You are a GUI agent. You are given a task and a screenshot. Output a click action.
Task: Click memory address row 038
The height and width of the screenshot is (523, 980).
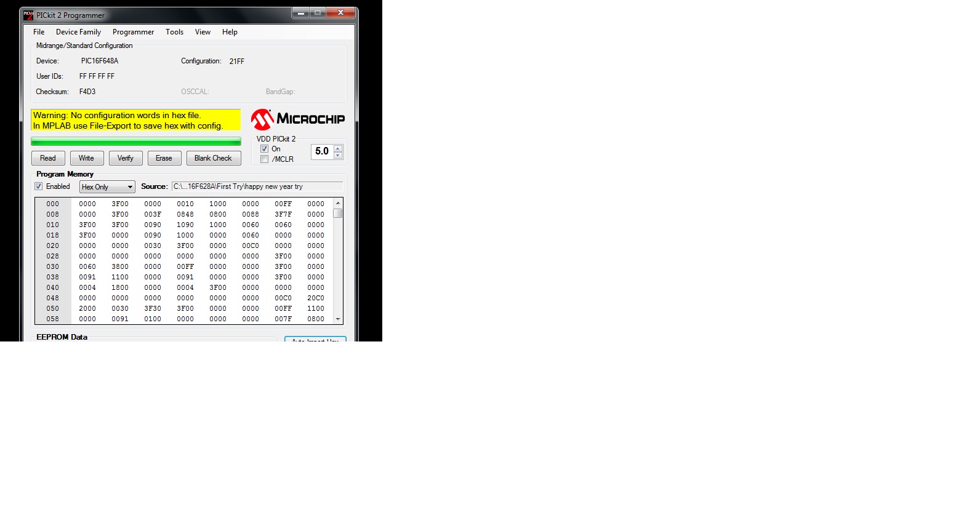tap(53, 277)
